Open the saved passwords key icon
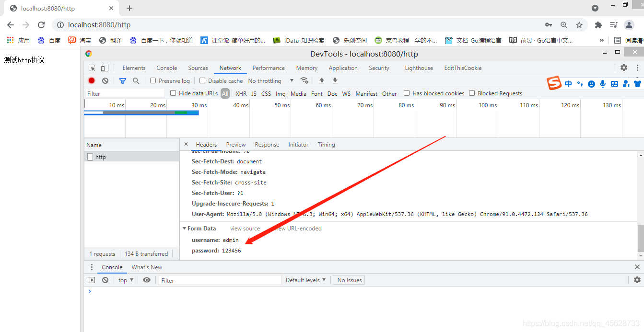The image size is (644, 332). [549, 25]
